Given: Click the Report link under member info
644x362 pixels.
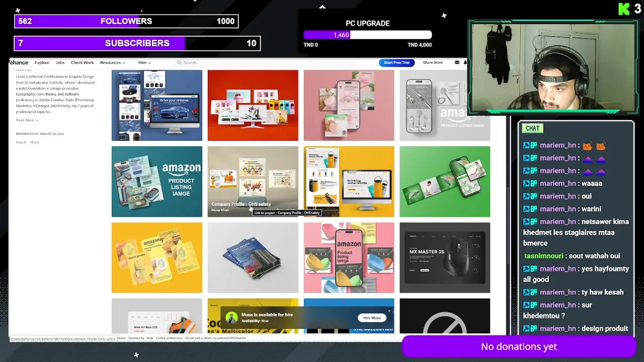Looking at the screenshot, I should click(21, 142).
